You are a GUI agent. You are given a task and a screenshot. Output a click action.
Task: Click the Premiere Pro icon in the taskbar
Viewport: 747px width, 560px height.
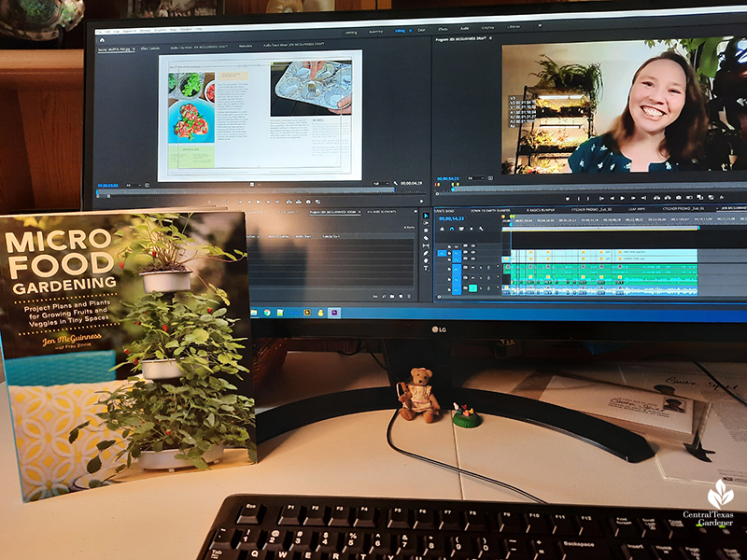[334, 313]
